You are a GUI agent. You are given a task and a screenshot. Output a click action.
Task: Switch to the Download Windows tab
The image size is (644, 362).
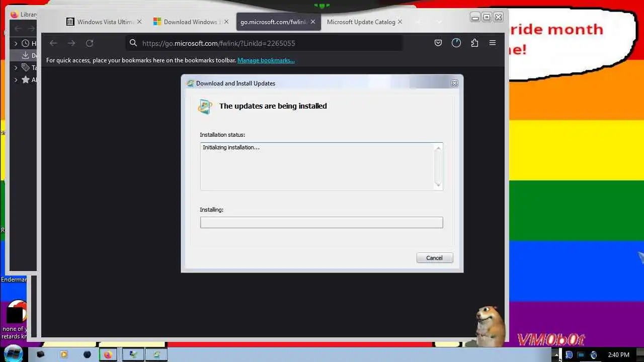coord(192,22)
